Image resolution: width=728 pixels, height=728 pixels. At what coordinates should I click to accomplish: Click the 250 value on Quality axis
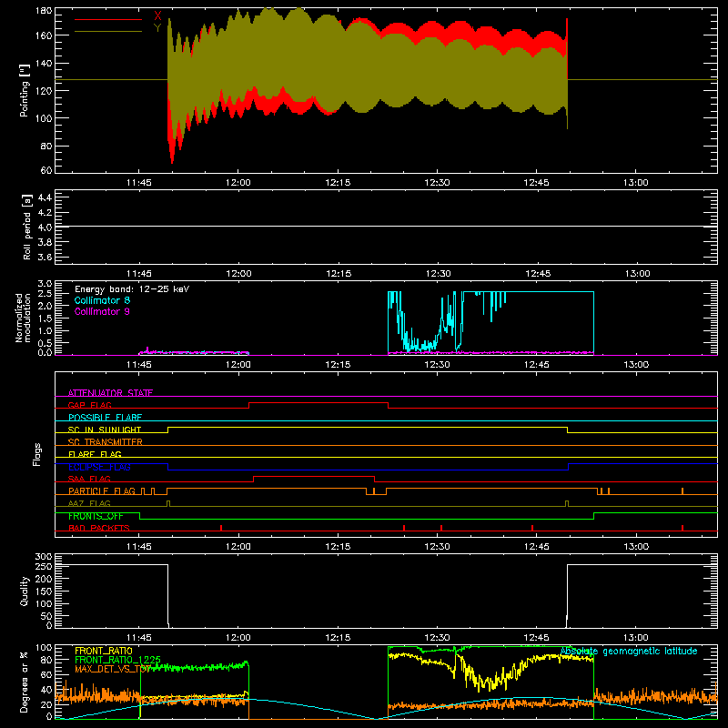click(x=44, y=566)
